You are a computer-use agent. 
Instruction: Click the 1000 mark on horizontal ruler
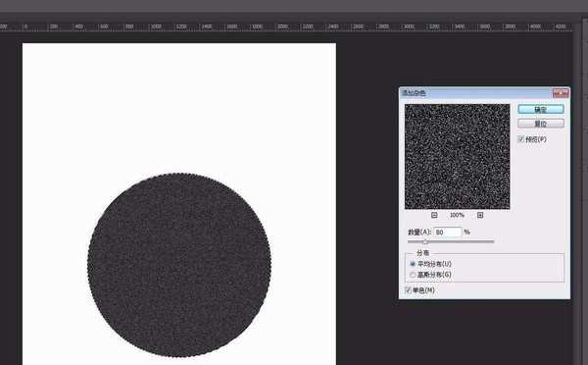click(x=155, y=26)
